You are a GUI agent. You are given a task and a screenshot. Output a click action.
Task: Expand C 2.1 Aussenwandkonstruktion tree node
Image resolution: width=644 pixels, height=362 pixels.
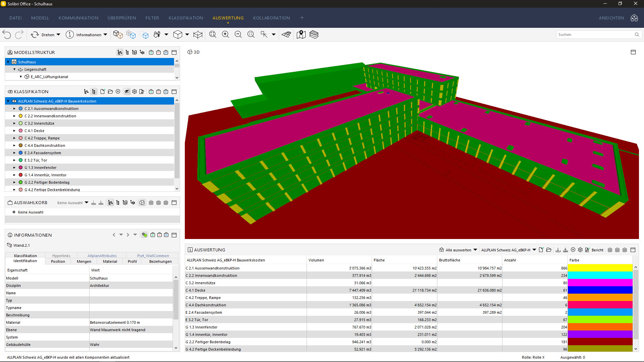click(14, 109)
